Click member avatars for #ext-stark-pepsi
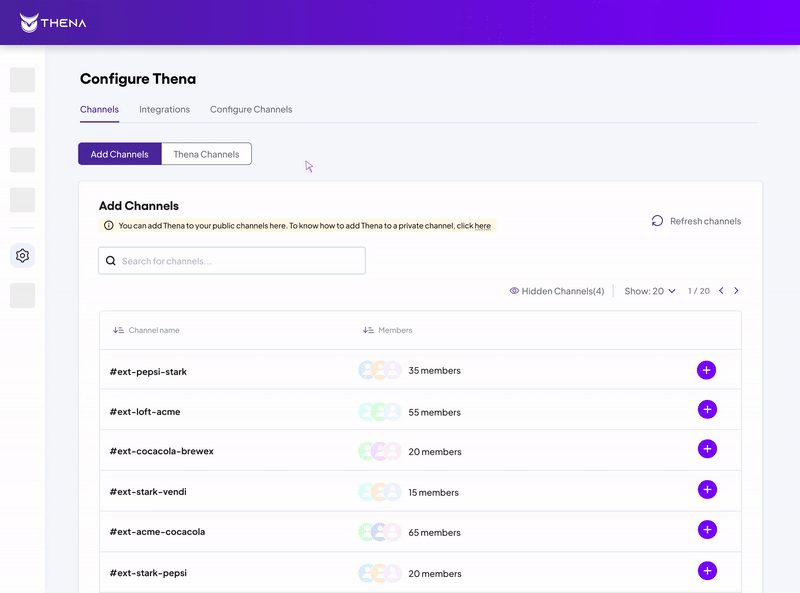Image resolution: width=800 pixels, height=593 pixels. click(x=380, y=573)
